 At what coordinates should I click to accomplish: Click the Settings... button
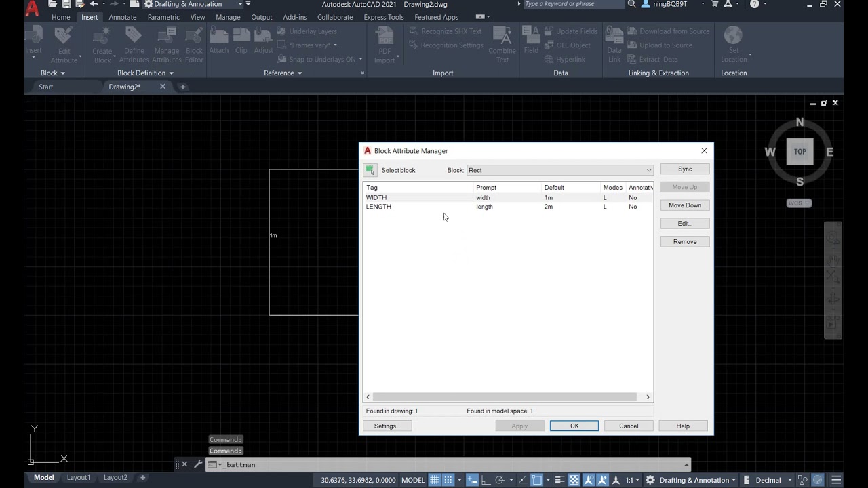[387, 426]
